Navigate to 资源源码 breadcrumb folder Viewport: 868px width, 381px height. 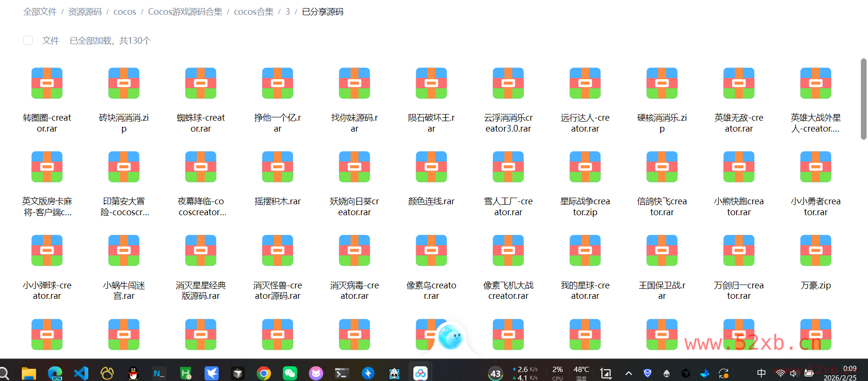(x=85, y=11)
